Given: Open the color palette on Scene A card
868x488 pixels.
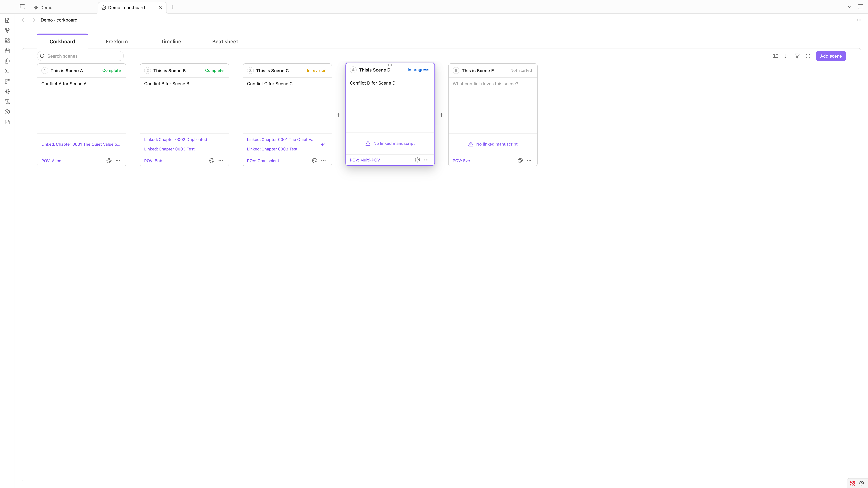Looking at the screenshot, I should click(x=109, y=161).
